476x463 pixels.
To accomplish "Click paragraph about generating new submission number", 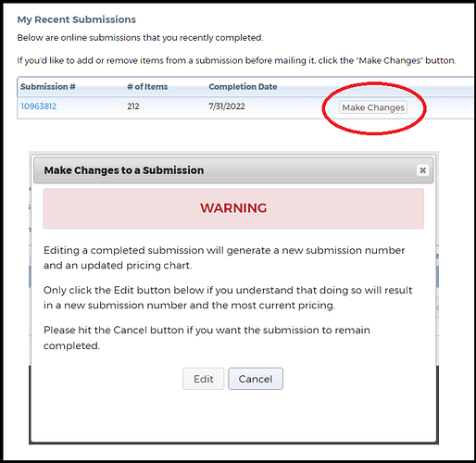I will (224, 257).
